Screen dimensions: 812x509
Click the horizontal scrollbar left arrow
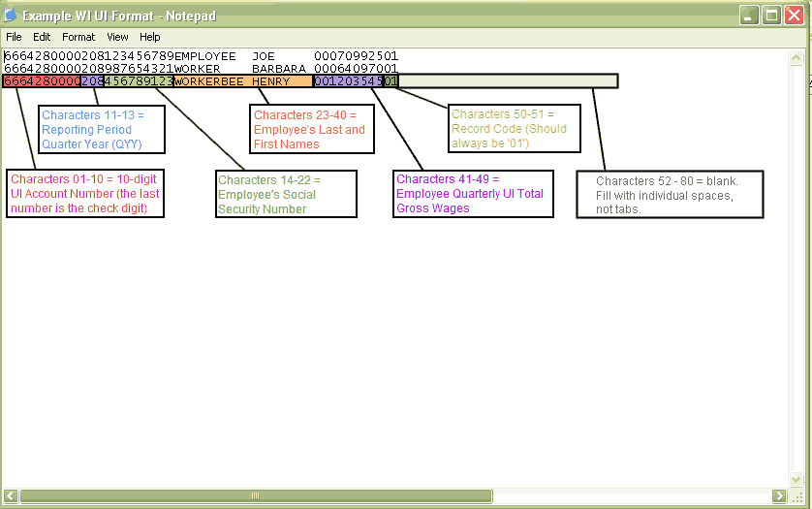click(10, 495)
